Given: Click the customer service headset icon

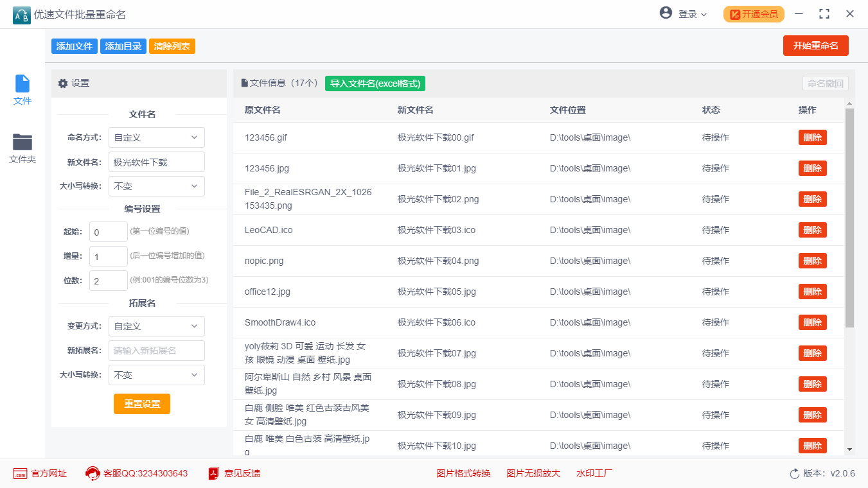Looking at the screenshot, I should pyautogui.click(x=93, y=474).
